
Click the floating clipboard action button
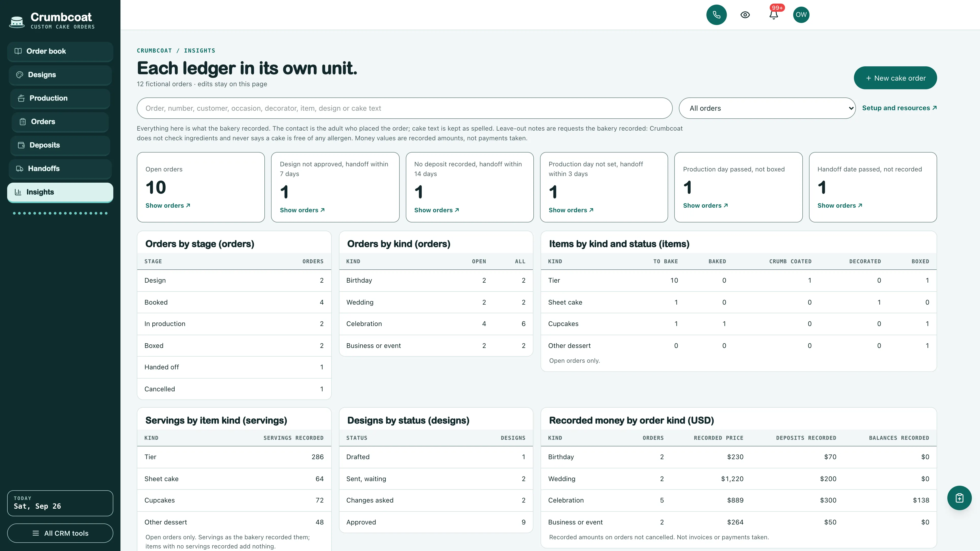959,498
